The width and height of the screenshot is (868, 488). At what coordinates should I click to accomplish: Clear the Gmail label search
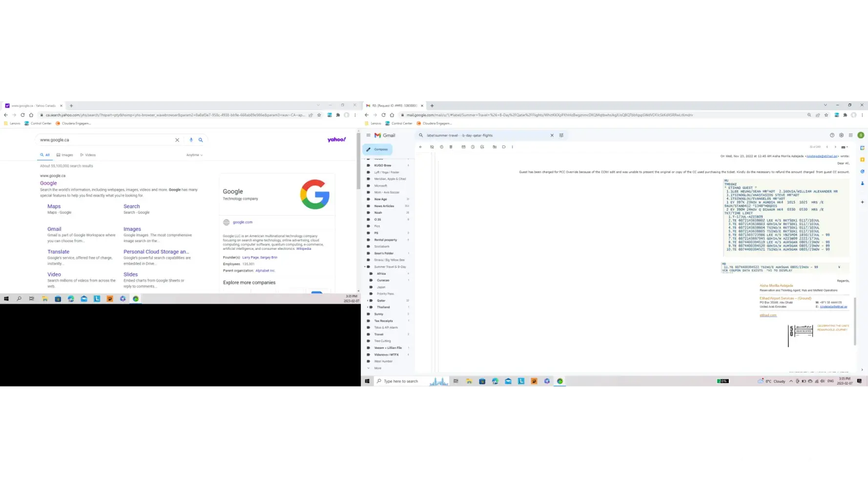[552, 135]
